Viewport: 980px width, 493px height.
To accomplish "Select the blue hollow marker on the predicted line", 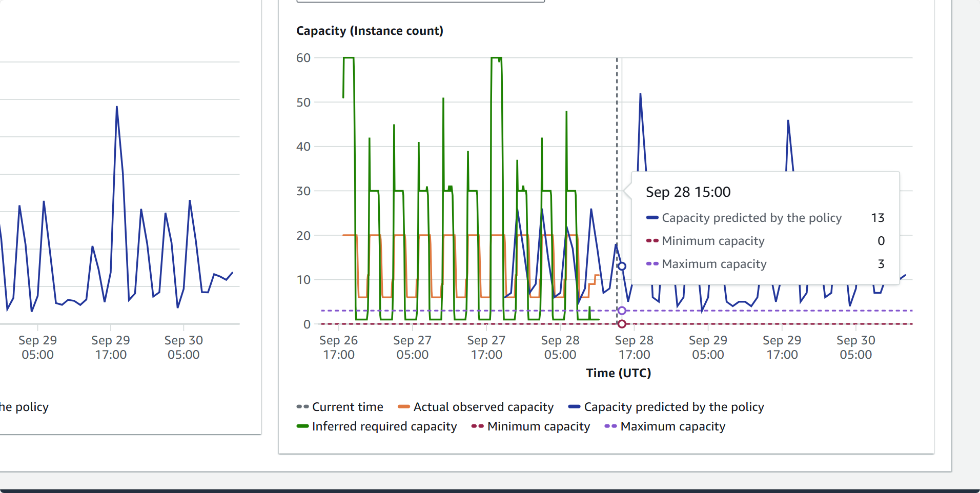I will pos(622,266).
